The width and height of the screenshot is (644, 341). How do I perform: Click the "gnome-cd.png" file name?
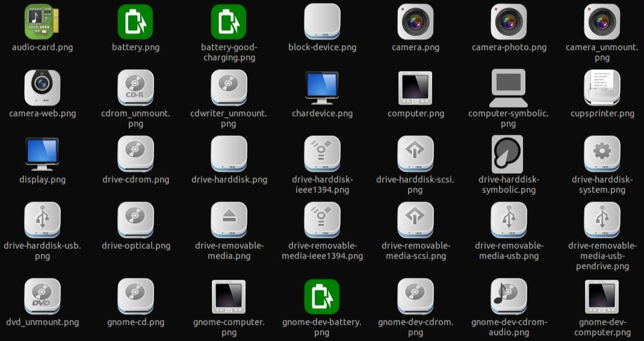point(135,322)
